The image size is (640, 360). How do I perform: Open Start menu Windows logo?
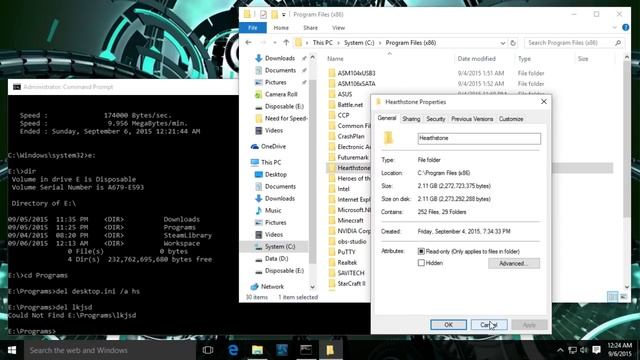pyautogui.click(x=12, y=350)
